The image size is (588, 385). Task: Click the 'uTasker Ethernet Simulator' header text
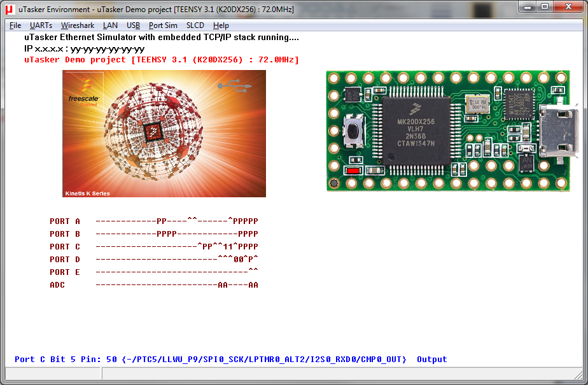[162, 37]
